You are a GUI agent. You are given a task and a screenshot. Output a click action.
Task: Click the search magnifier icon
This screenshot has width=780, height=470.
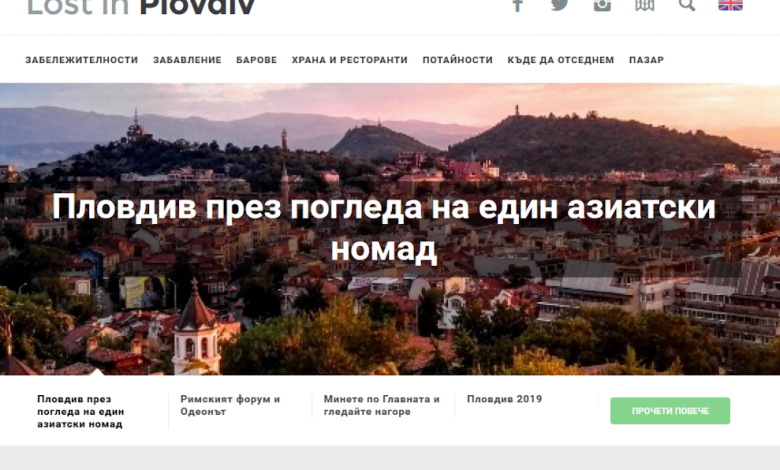click(687, 5)
